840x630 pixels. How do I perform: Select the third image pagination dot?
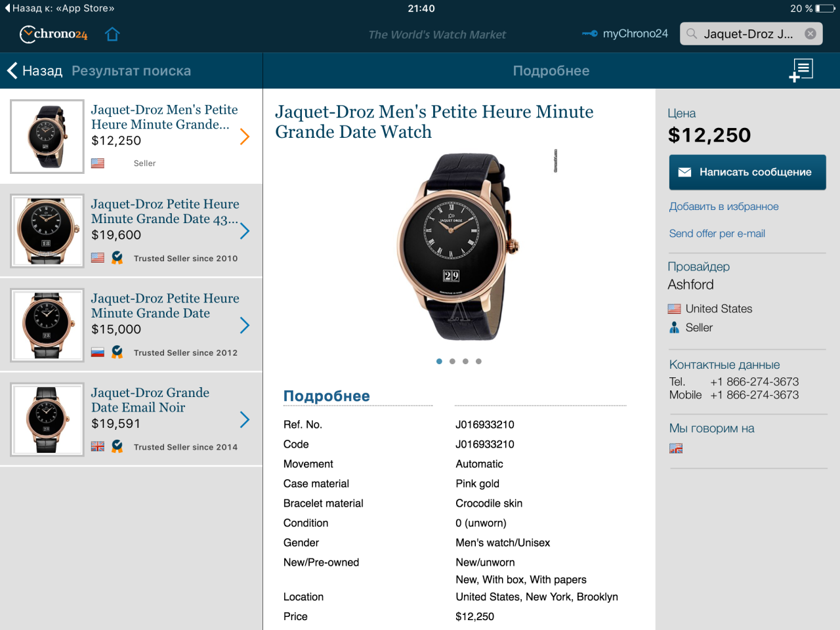[x=465, y=361]
